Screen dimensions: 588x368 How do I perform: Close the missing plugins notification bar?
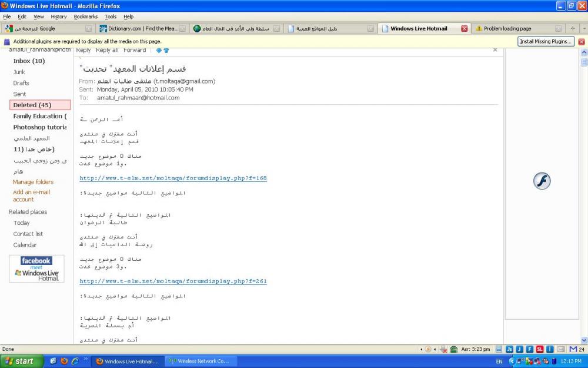click(582, 42)
